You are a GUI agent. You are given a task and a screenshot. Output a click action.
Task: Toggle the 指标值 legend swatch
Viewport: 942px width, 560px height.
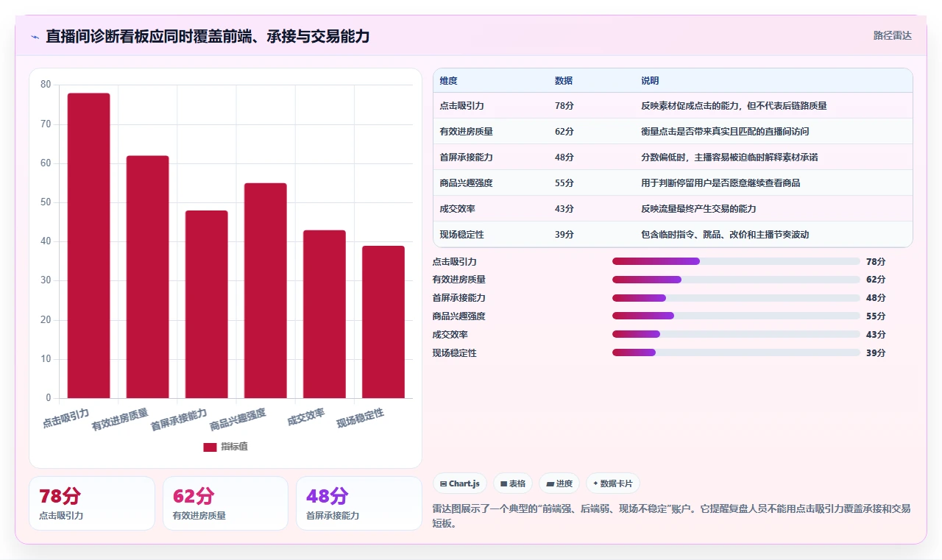coord(210,447)
